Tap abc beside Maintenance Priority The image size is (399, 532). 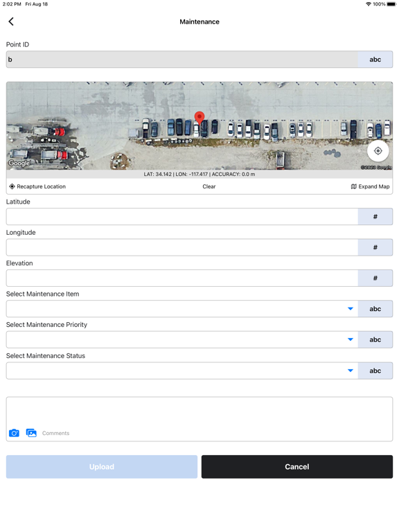[375, 339]
